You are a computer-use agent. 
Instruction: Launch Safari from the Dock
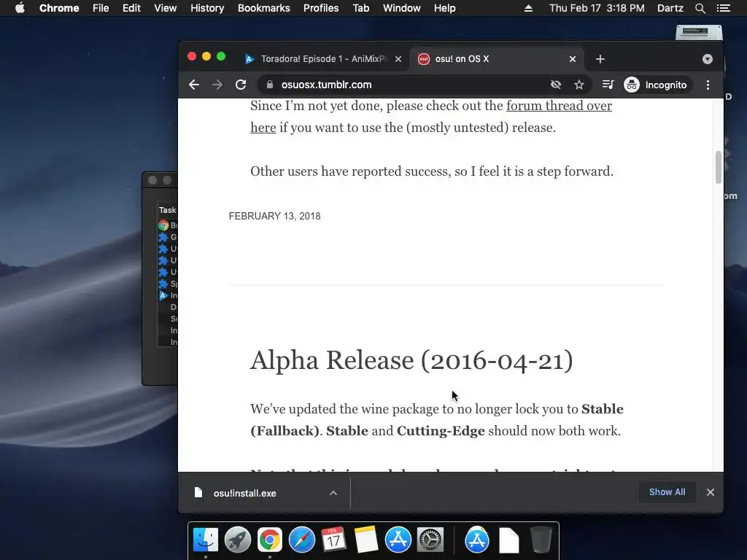(x=301, y=540)
